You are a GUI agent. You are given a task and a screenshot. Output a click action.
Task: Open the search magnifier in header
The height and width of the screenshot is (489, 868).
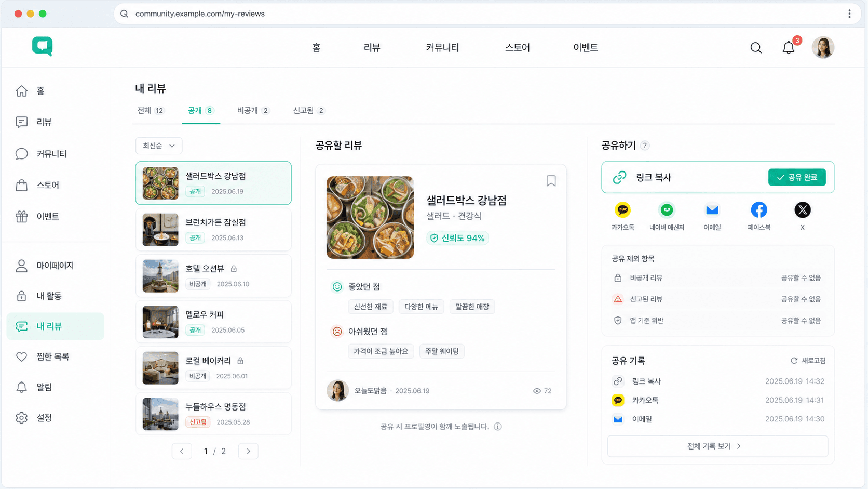[756, 48]
